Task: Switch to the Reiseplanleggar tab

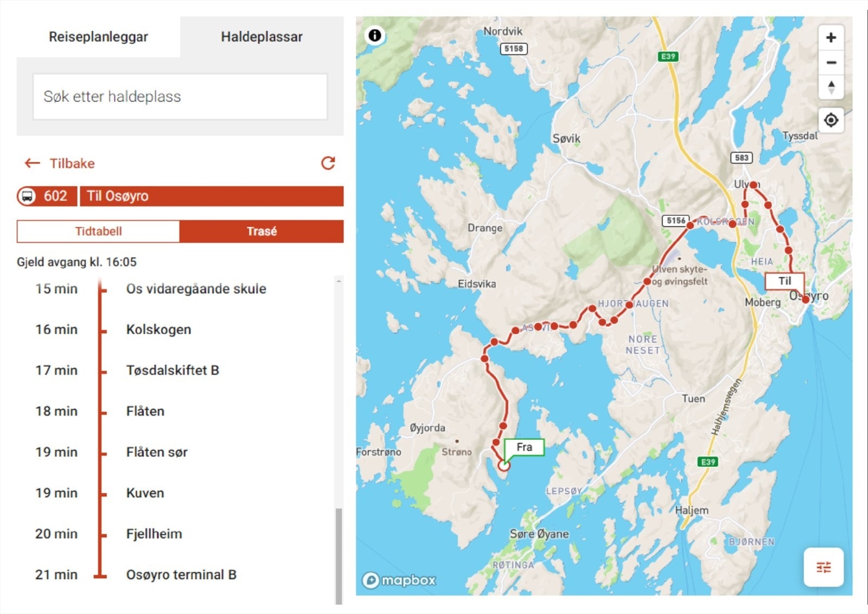Action: click(x=99, y=37)
